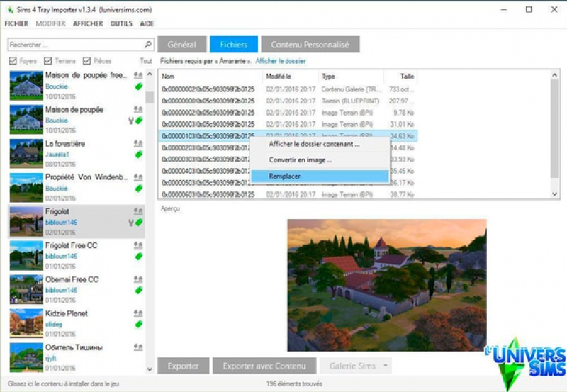The height and width of the screenshot is (392, 567).
Task: Click household icon on La forestière row
Action: (x=138, y=144)
